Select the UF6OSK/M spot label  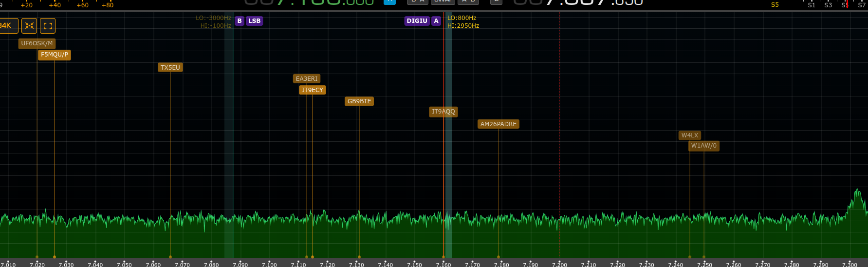click(x=37, y=43)
